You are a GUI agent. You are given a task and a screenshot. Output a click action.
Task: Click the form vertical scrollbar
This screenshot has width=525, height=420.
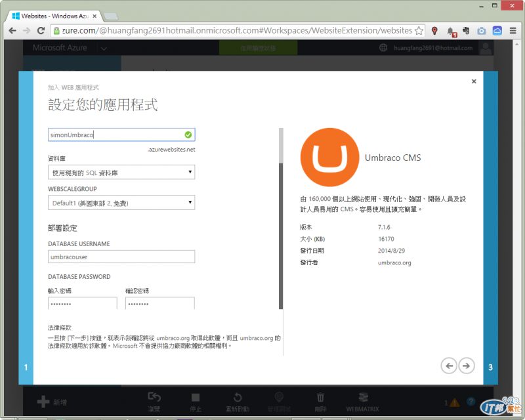281,219
